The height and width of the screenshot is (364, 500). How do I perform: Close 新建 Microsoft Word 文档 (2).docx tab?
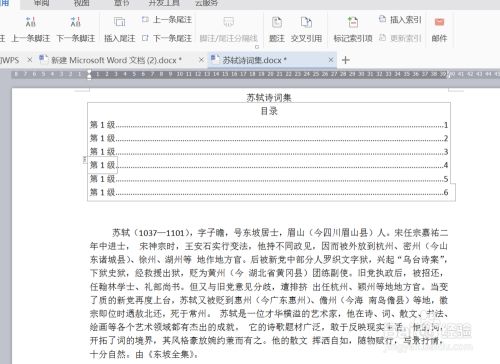pos(201,60)
